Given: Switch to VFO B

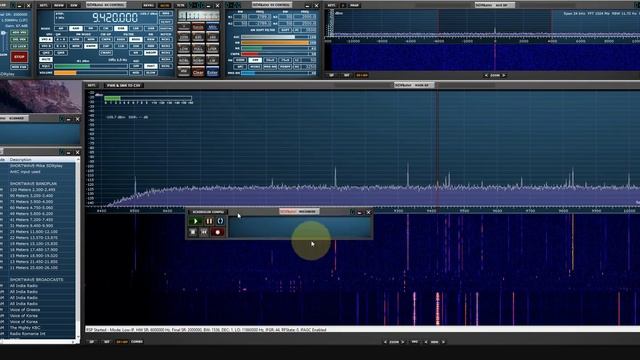Looking at the screenshot, I should (46, 46).
